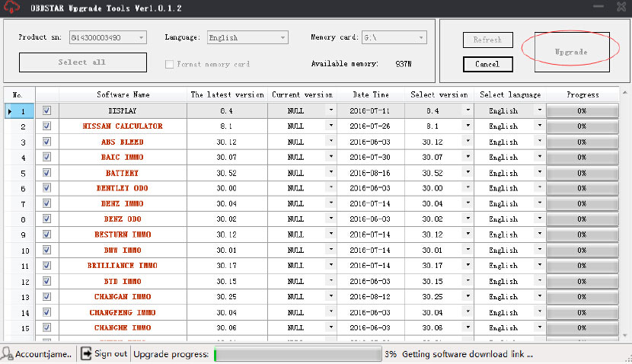Uncheck the BMW IMMO checkbox
Viewport: 632px width, 364px height.
pos(46,250)
